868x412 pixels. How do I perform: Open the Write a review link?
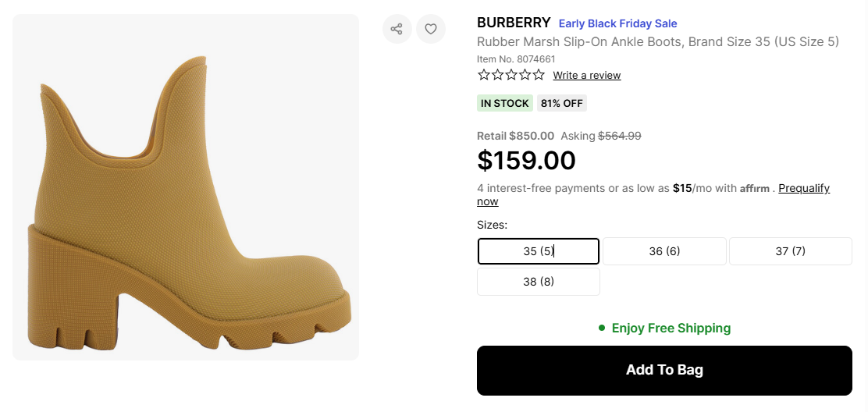[x=586, y=76]
